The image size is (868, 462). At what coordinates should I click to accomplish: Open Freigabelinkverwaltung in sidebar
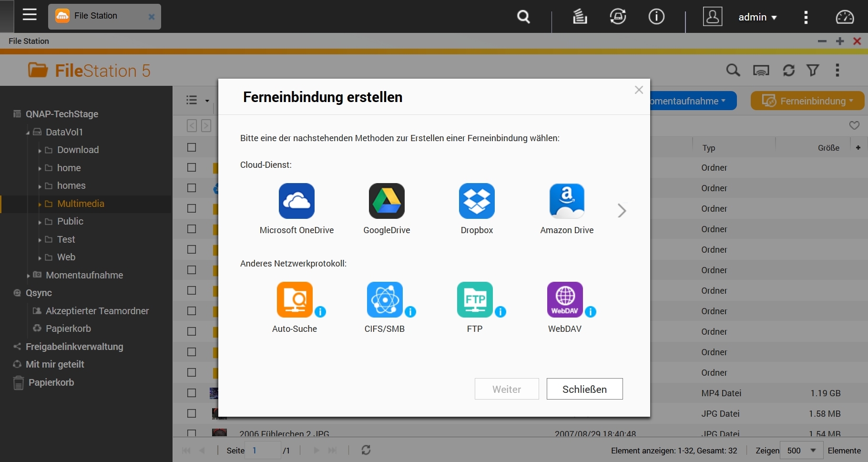coord(74,347)
